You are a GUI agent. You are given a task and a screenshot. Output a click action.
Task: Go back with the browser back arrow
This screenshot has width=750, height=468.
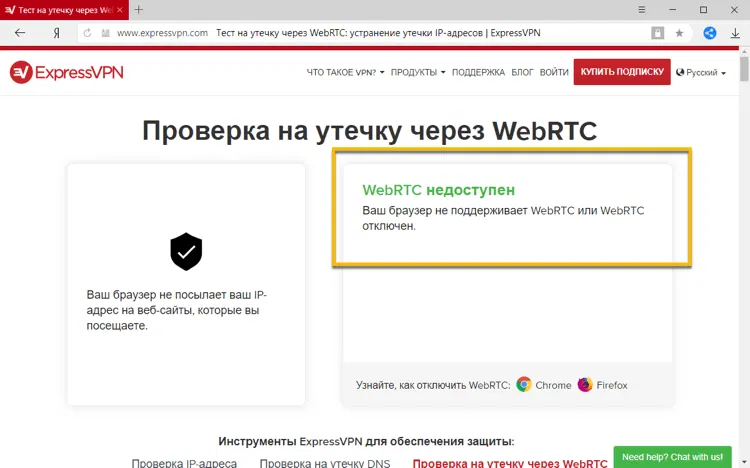pyautogui.click(x=20, y=33)
